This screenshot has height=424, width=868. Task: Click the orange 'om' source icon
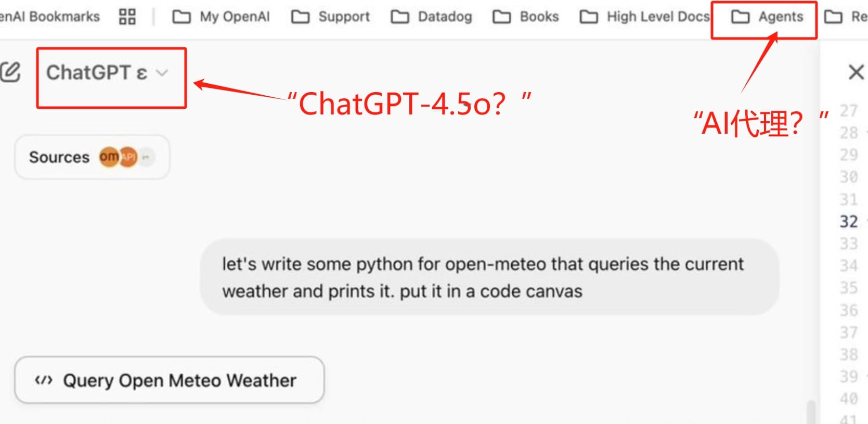pyautogui.click(x=109, y=157)
